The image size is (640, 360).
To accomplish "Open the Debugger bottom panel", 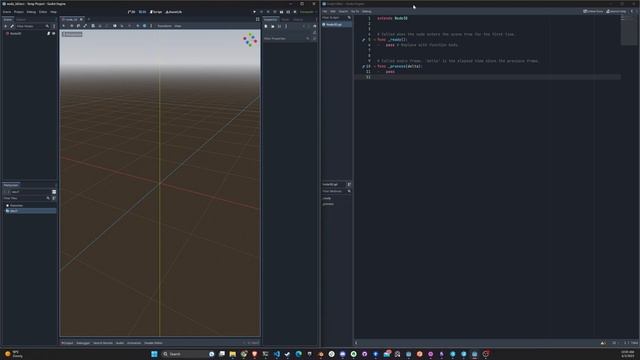I will click(83, 343).
